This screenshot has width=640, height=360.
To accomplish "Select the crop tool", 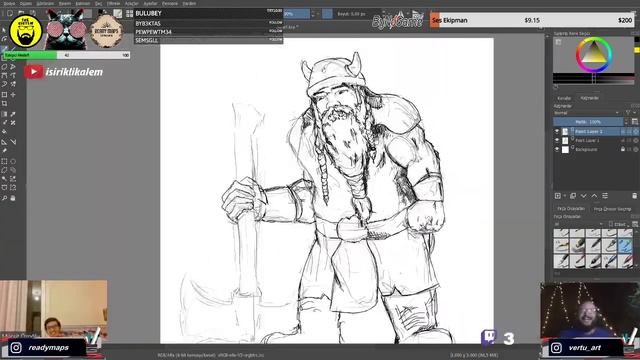I will click(4, 104).
